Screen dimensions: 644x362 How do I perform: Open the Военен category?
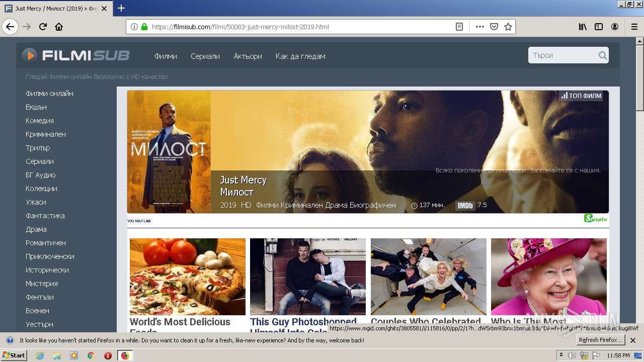click(x=37, y=311)
